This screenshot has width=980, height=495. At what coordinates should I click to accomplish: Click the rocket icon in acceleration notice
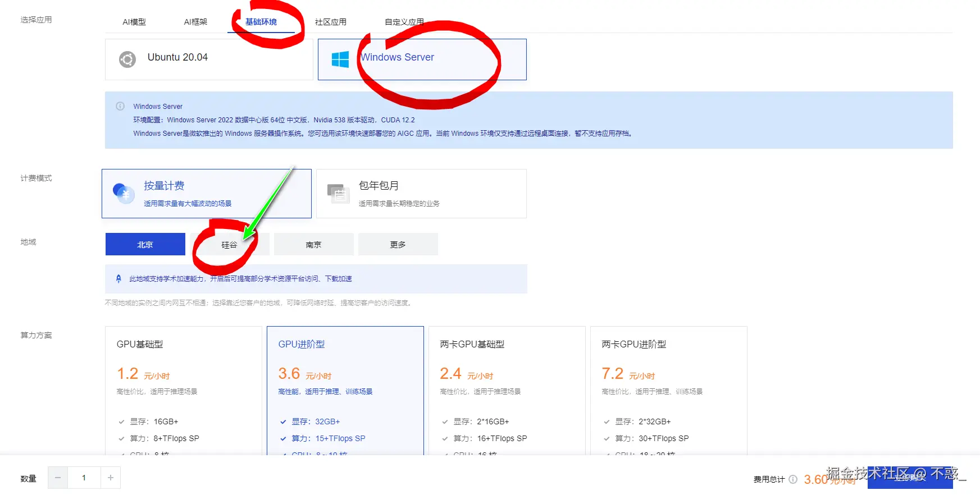tap(118, 278)
